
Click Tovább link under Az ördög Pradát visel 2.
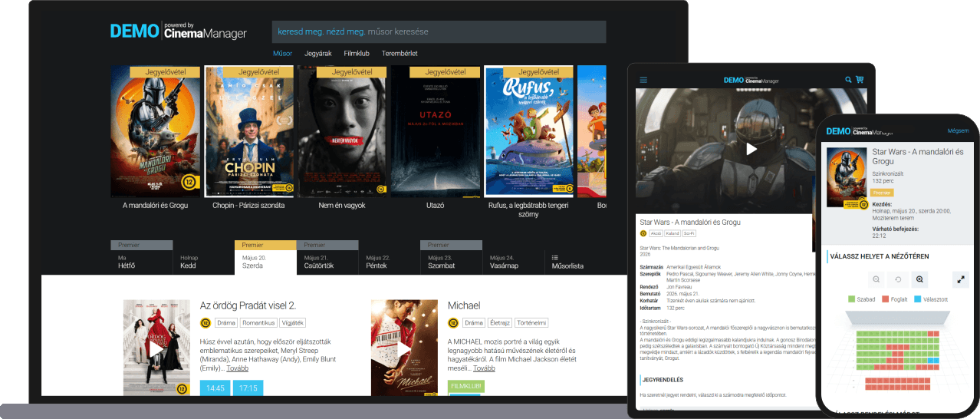point(237,368)
